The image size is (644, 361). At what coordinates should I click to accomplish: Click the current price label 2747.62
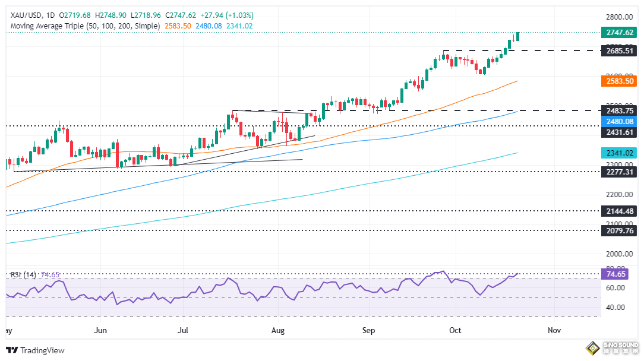(x=619, y=33)
